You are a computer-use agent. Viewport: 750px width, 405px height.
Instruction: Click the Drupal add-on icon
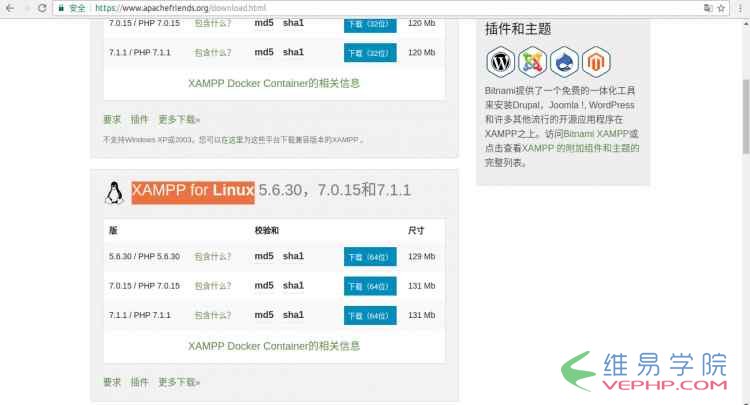(x=564, y=62)
